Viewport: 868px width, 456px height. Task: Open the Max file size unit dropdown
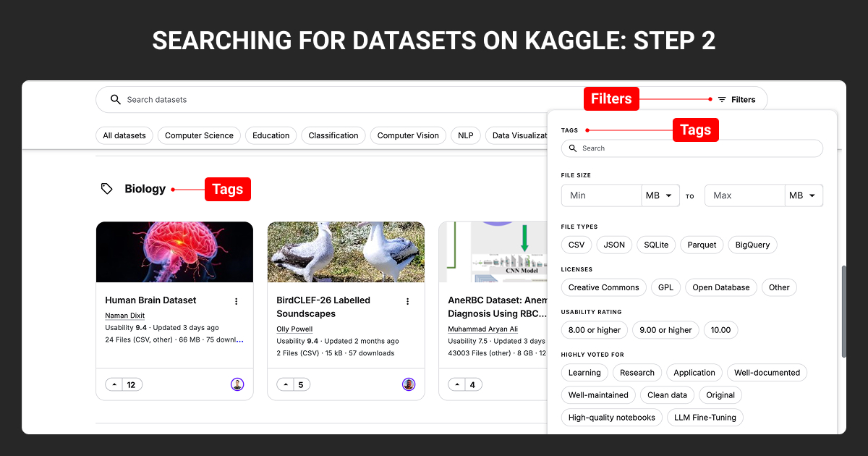pos(804,195)
